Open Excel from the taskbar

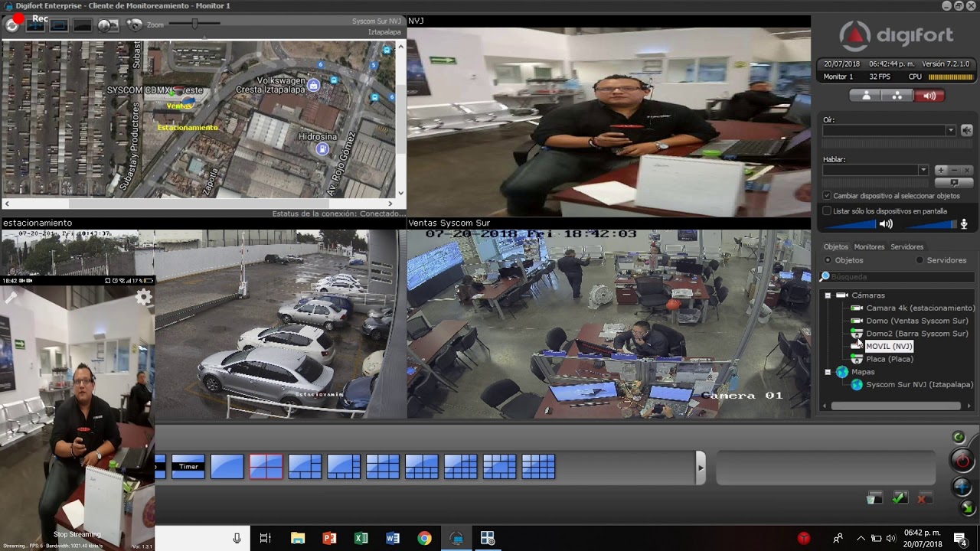pos(361,539)
